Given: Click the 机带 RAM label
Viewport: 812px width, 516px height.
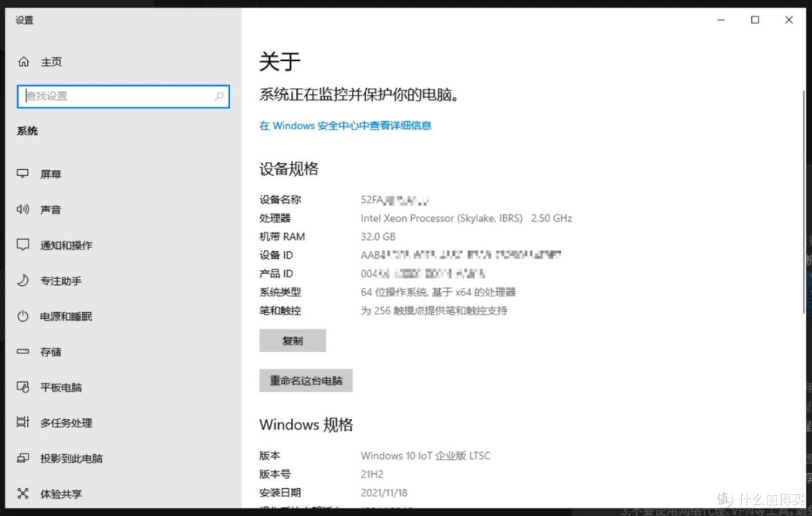Looking at the screenshot, I should coord(282,237).
